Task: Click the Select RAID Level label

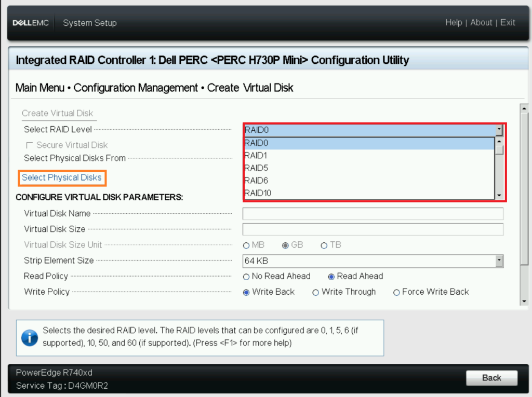Action: click(x=58, y=130)
